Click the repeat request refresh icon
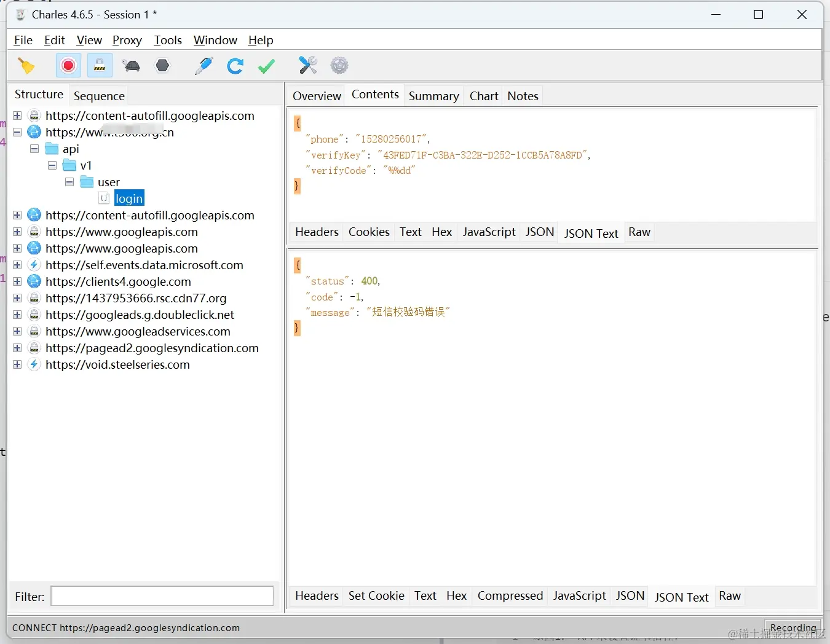 pyautogui.click(x=235, y=66)
